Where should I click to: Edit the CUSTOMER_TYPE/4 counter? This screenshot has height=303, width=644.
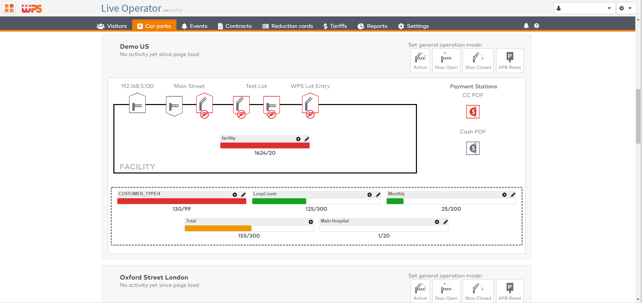click(243, 195)
